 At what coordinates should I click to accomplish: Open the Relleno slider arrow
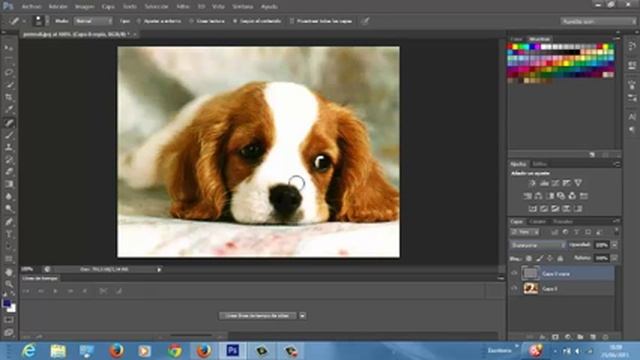[x=614, y=258]
